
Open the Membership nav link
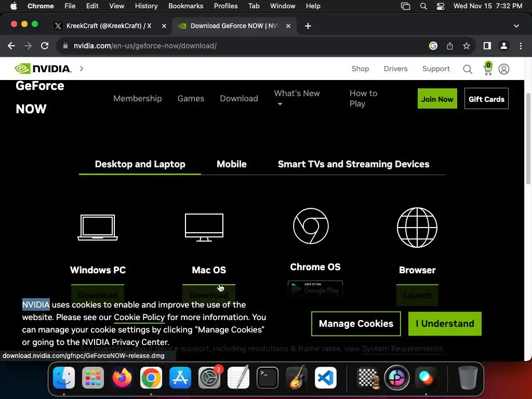(x=137, y=98)
